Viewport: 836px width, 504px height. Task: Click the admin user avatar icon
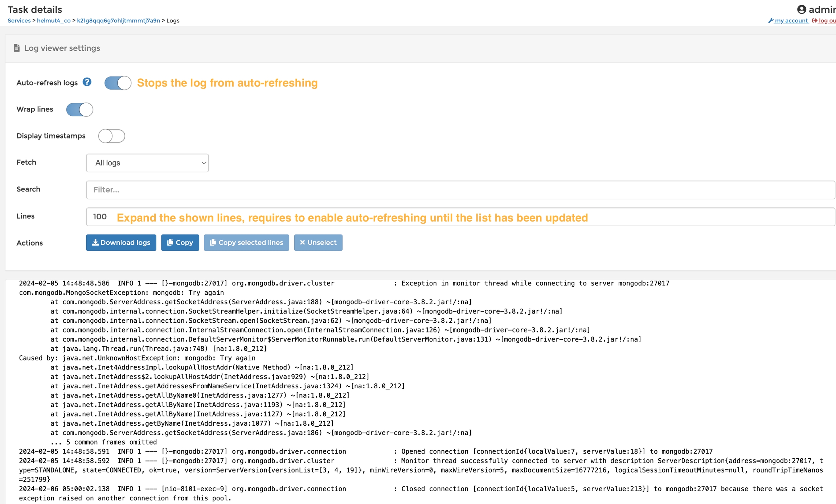[801, 9]
